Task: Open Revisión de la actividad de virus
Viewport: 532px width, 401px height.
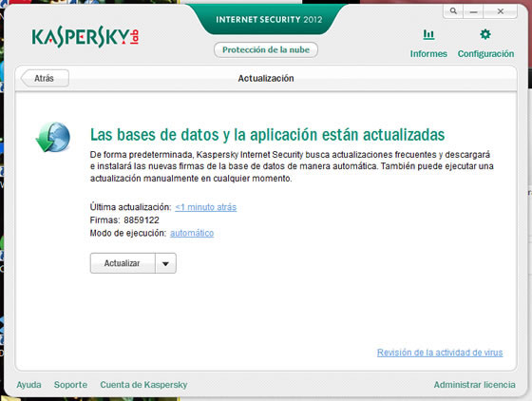Action: tap(440, 353)
